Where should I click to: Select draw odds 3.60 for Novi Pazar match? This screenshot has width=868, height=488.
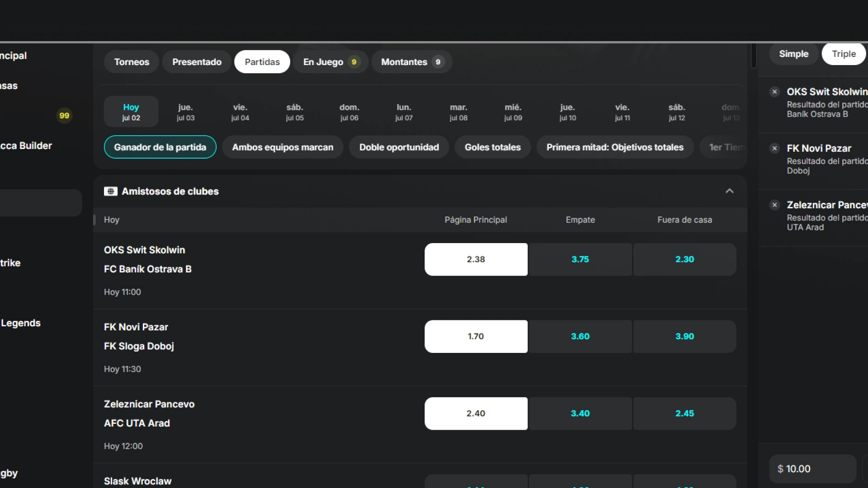point(580,337)
